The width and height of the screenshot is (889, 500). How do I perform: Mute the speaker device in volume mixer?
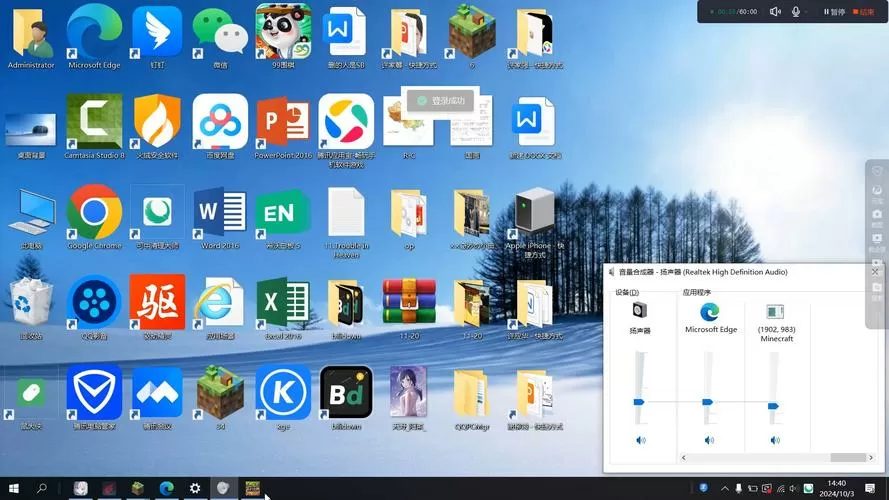click(x=641, y=440)
